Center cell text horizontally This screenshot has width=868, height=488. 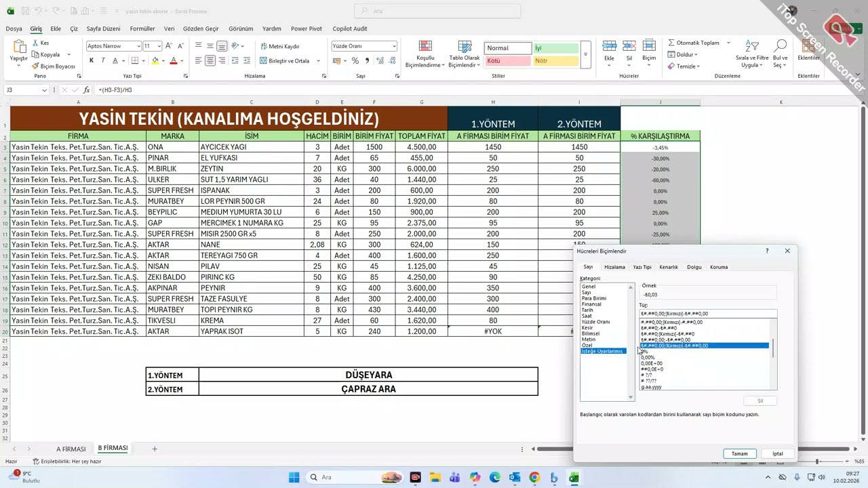point(210,61)
